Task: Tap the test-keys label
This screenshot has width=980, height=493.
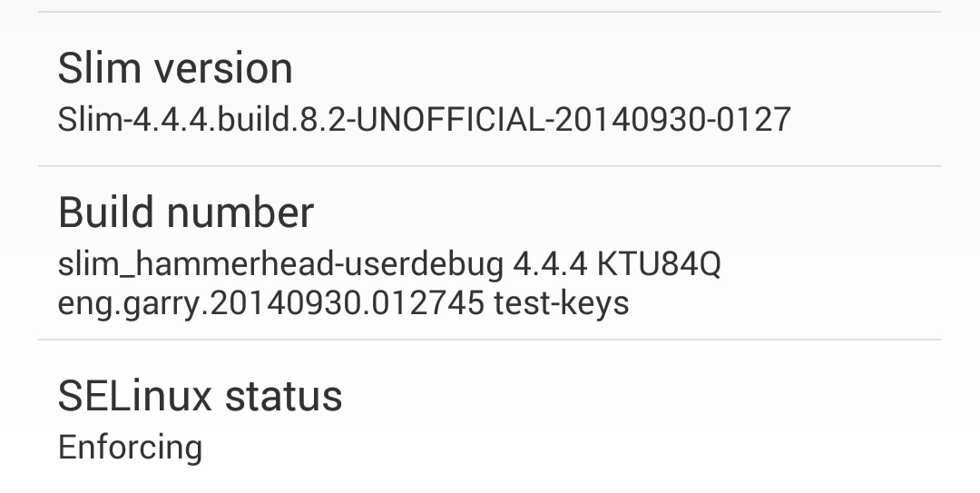Action: tap(561, 302)
